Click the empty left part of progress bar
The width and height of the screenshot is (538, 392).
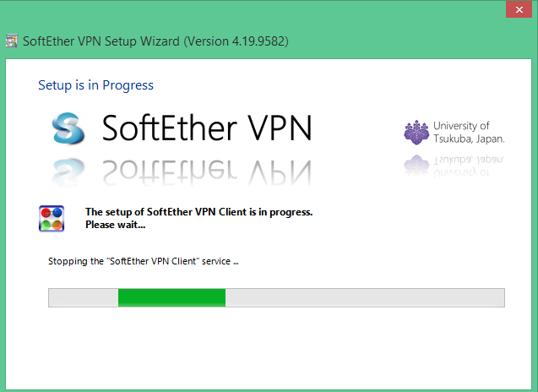point(84,297)
